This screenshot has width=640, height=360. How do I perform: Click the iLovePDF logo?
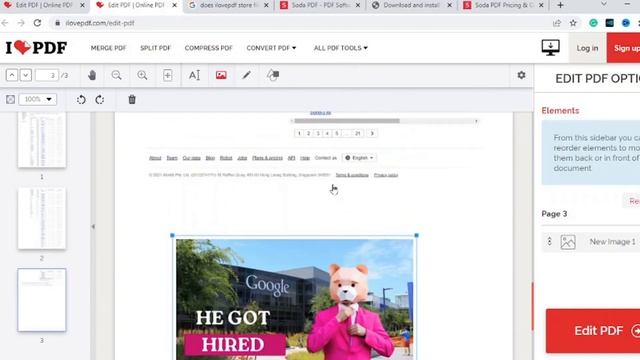(36, 48)
